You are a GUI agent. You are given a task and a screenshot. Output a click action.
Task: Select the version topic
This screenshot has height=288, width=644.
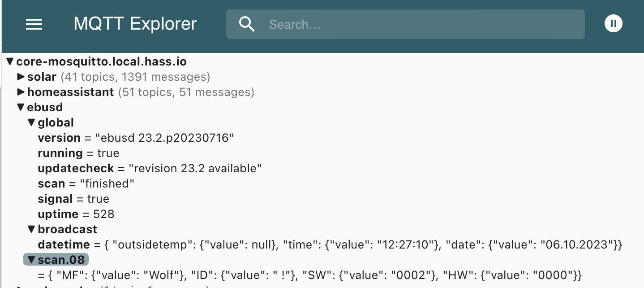click(x=59, y=138)
